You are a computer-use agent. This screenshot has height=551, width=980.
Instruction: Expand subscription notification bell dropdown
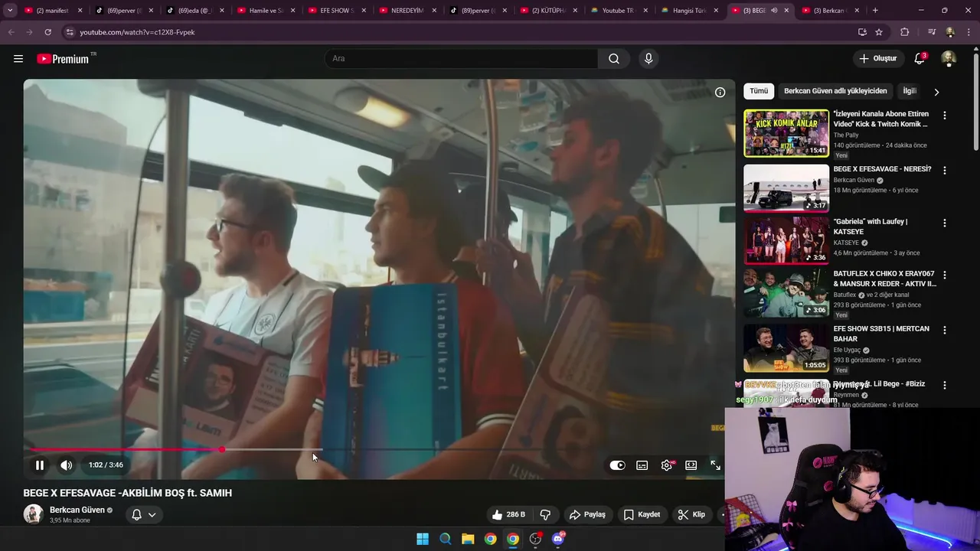coord(144,514)
